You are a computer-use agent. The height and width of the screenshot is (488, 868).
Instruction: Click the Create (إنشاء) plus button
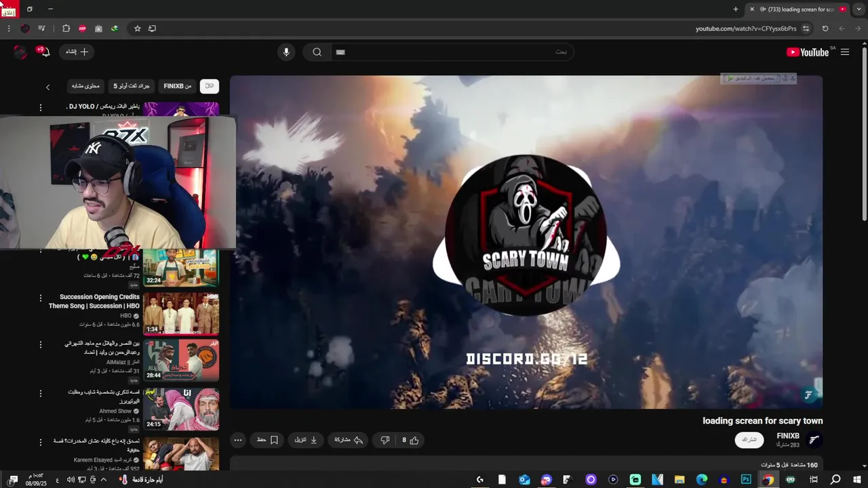click(77, 52)
